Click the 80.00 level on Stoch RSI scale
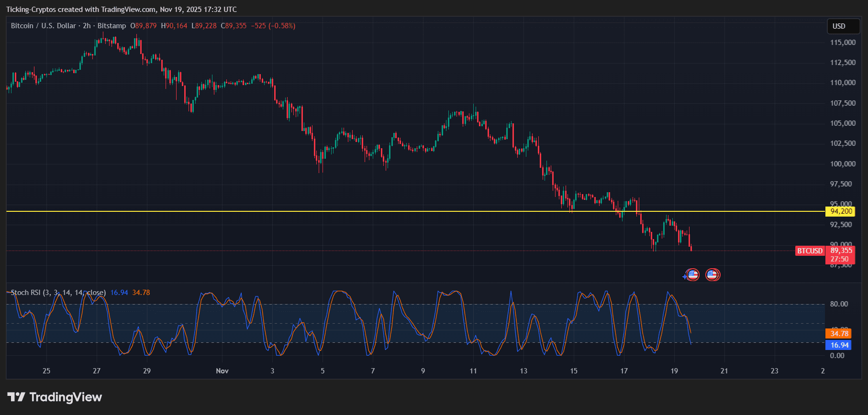The image size is (868, 415). (839, 304)
